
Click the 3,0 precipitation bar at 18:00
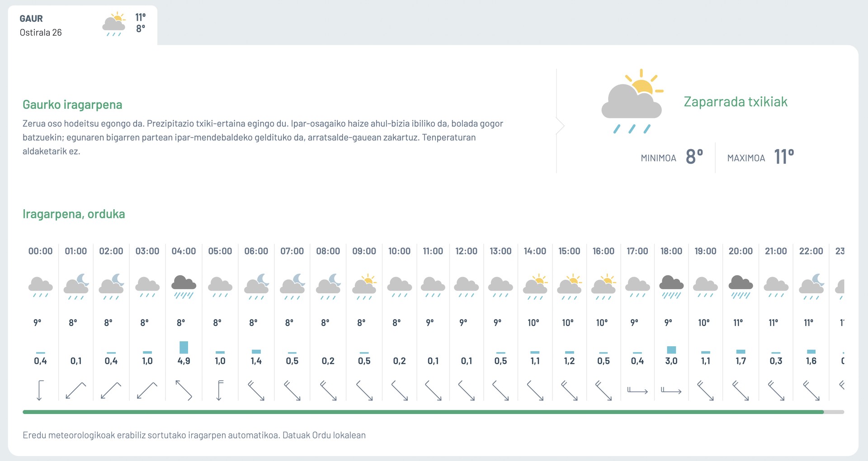coord(671,350)
